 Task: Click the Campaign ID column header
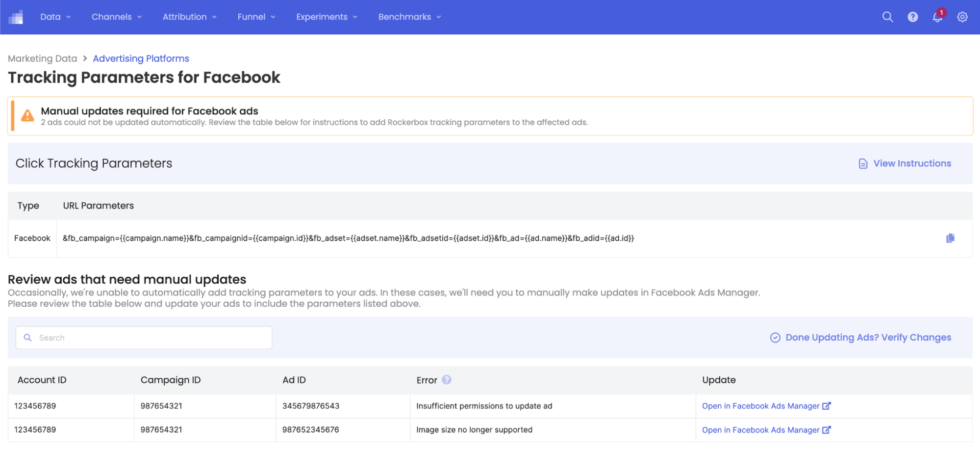(x=171, y=380)
